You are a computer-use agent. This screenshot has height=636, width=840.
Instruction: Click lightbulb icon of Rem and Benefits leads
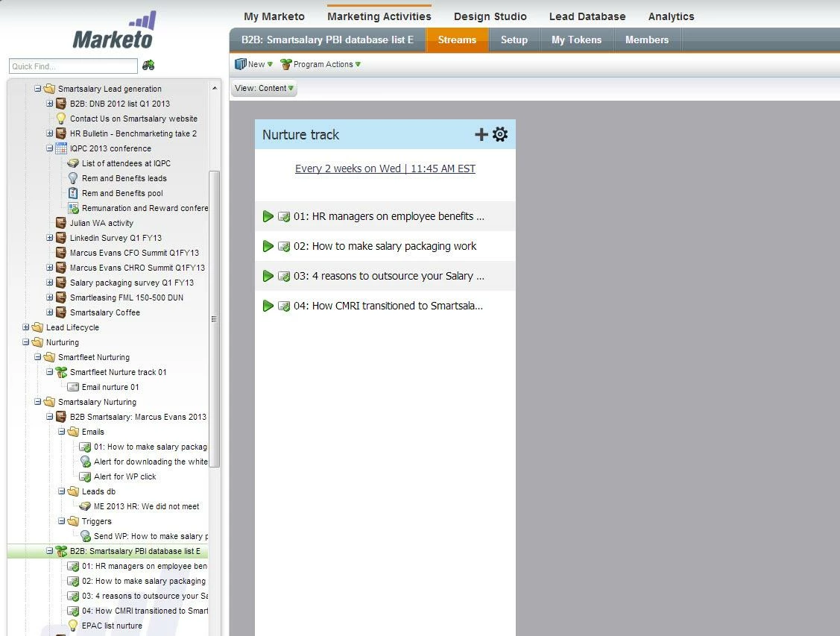73,178
